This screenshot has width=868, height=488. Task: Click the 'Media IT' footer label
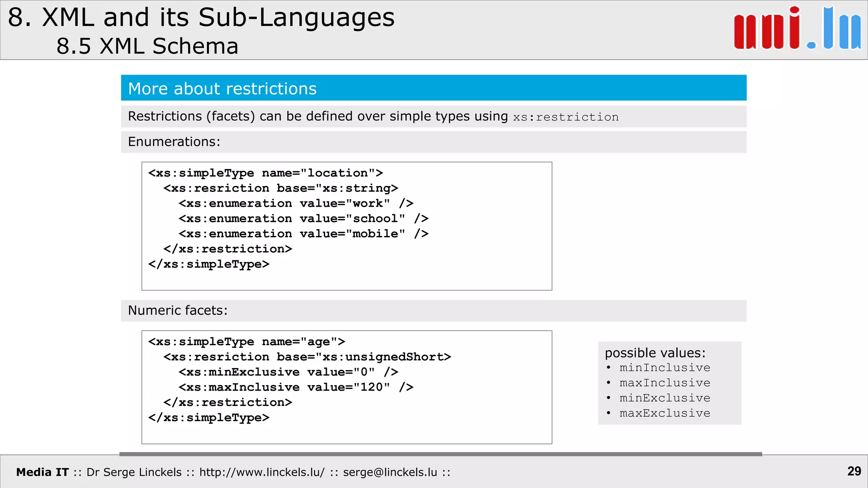coord(42,472)
